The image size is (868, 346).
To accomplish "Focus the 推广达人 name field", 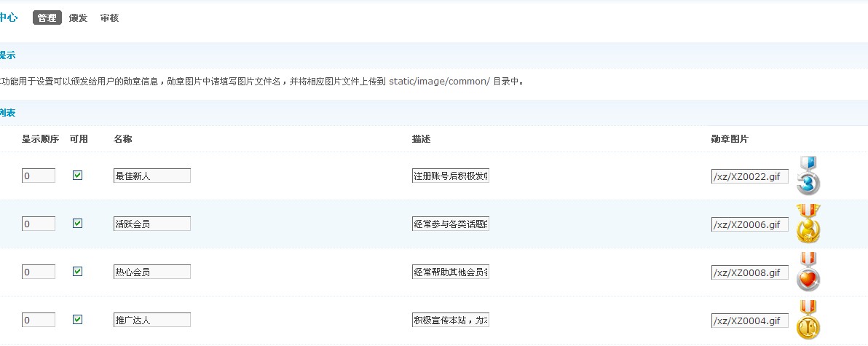I will point(151,320).
